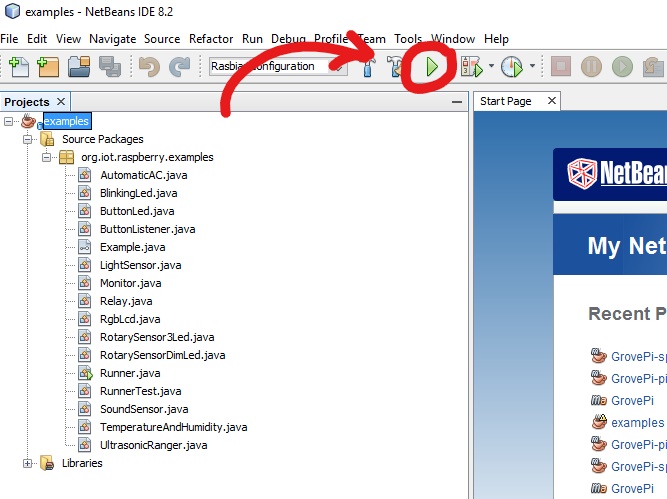The width and height of the screenshot is (667, 499).
Task: Select Monitor.java file
Action: point(131,283)
